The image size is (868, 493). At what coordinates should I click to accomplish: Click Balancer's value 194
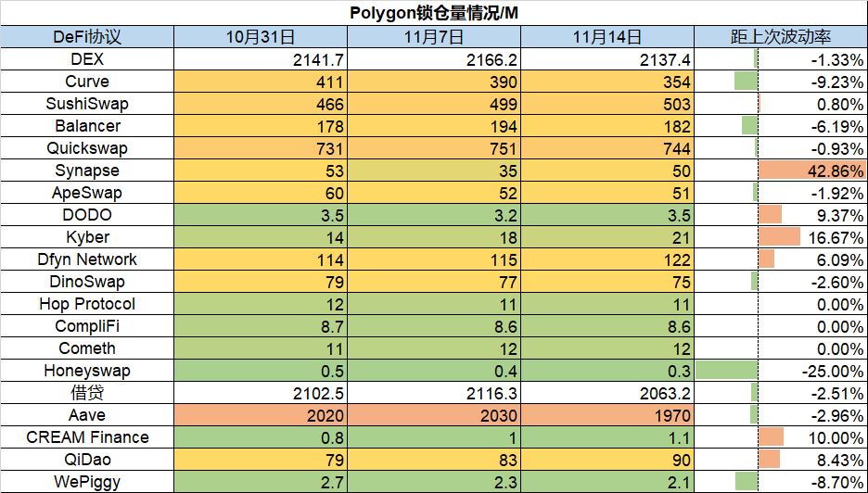[x=434, y=126]
